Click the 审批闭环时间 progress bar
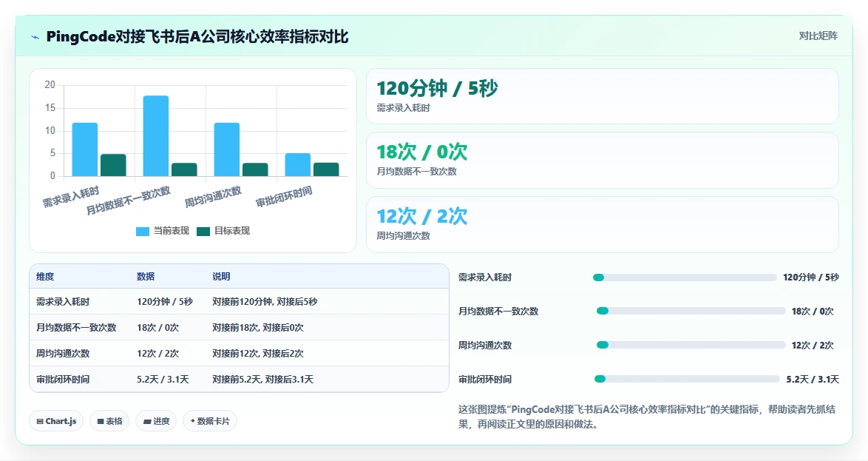868x461 pixels. tap(687, 379)
